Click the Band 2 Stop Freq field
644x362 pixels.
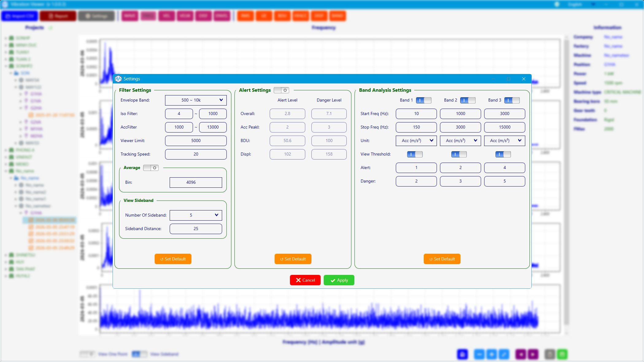click(460, 127)
